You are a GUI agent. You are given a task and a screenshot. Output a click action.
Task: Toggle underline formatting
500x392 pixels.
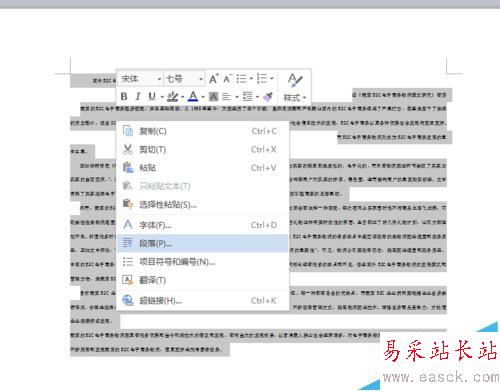[152, 97]
